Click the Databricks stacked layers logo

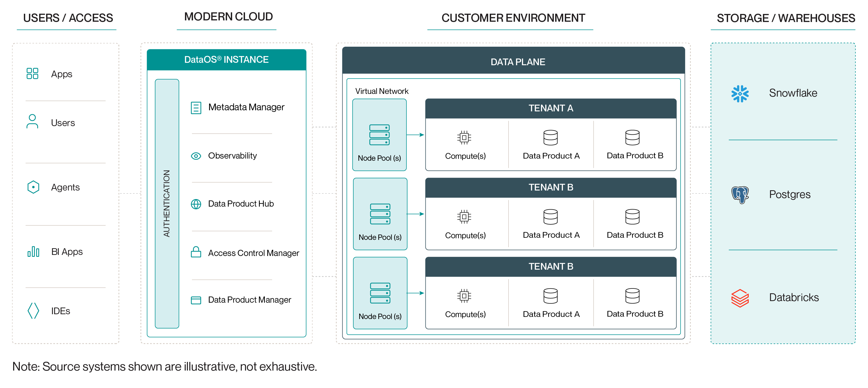click(x=740, y=298)
